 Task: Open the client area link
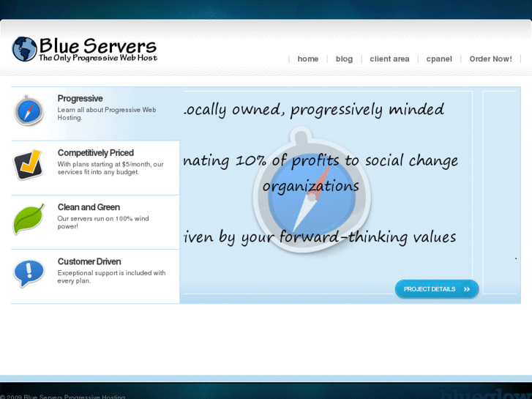[389, 59]
